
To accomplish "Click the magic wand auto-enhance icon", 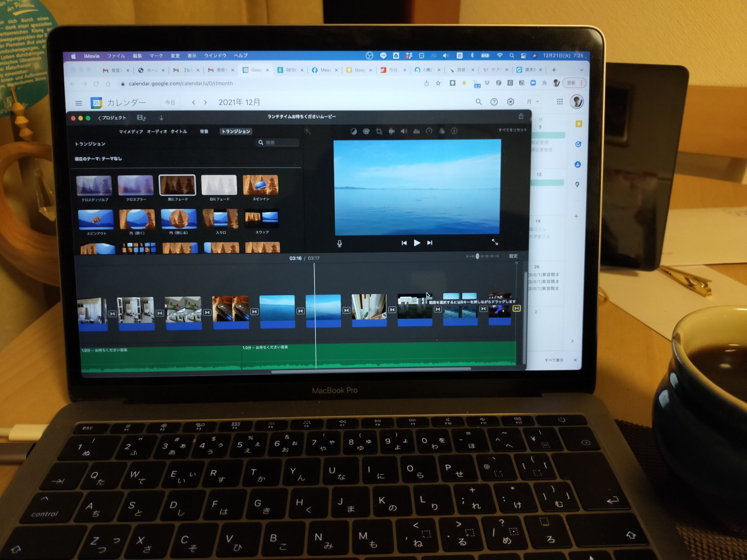I will [x=307, y=131].
